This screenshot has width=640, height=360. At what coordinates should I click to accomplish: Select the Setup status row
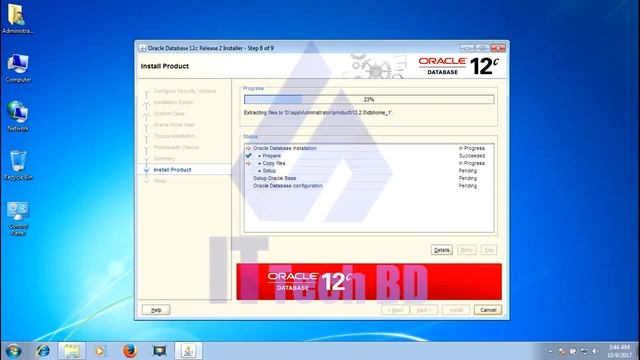(x=369, y=171)
